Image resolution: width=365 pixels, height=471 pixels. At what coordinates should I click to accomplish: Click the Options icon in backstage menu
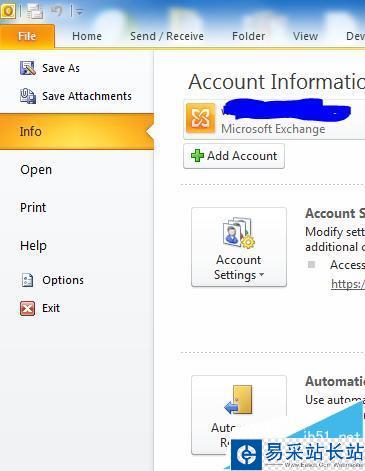pyautogui.click(x=27, y=280)
